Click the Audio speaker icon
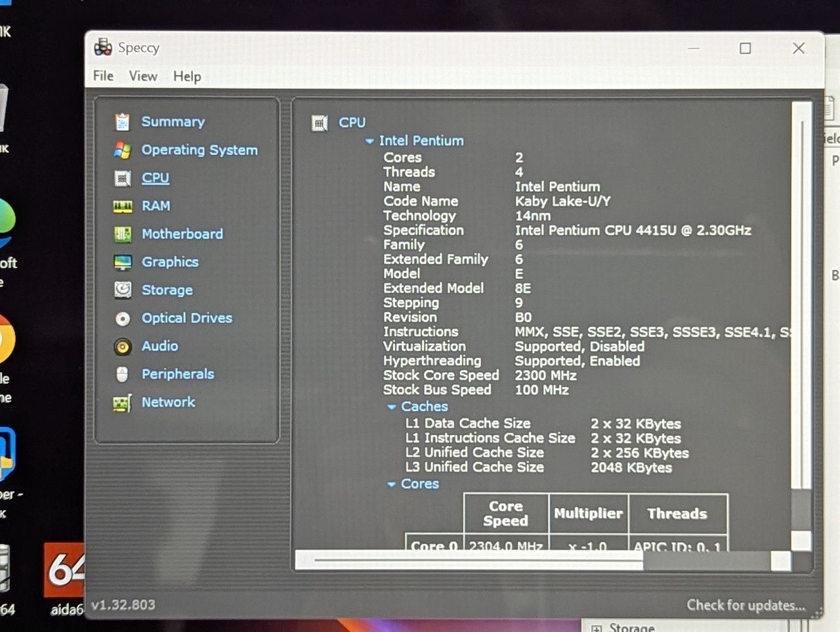The width and height of the screenshot is (840, 632). (123, 347)
